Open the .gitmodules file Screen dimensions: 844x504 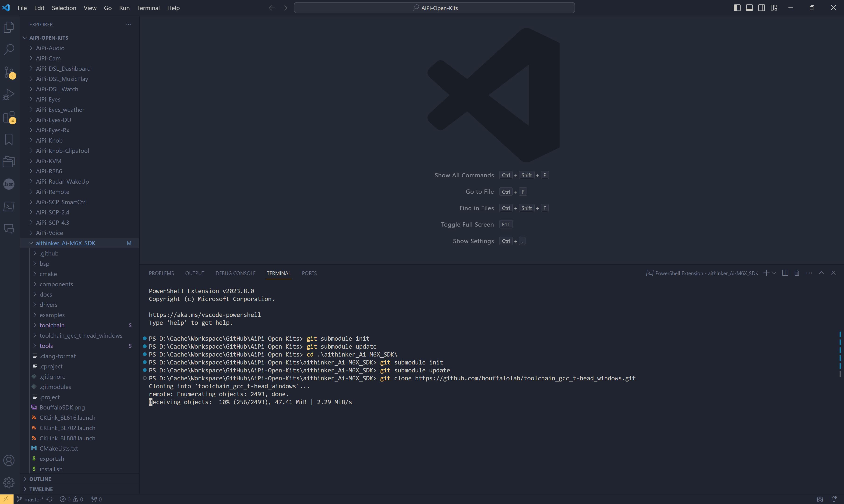80,387
